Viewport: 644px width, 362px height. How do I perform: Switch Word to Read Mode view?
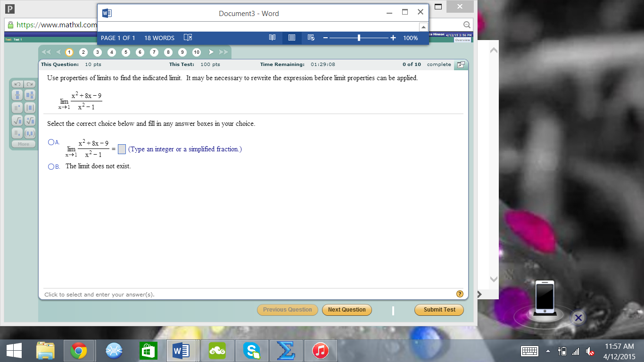point(272,38)
